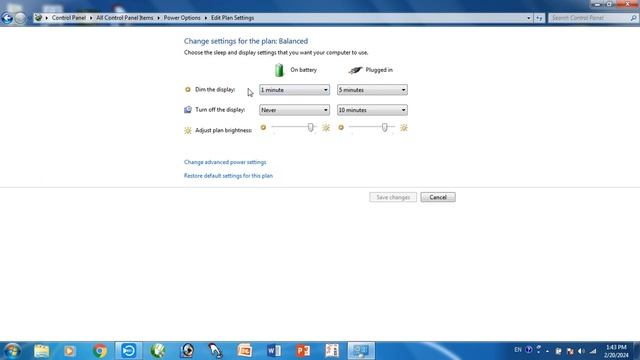This screenshot has width=640, height=360.
Task: Click dim sun icon of on-battery slider
Action: coord(263,128)
